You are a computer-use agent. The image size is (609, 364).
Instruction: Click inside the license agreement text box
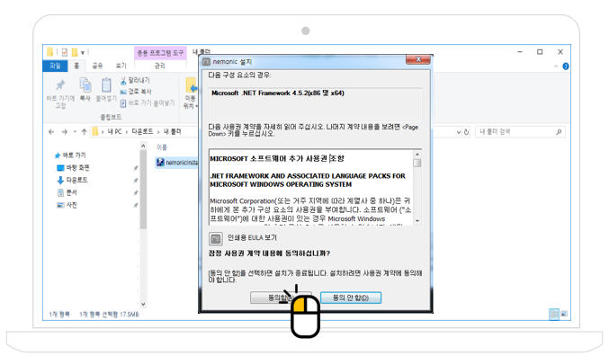tap(311, 187)
